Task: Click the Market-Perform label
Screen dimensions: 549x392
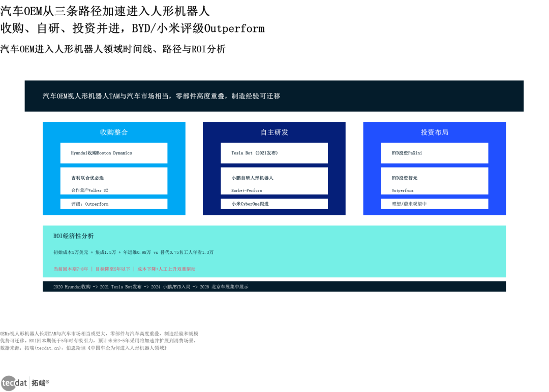Action: tap(247, 190)
